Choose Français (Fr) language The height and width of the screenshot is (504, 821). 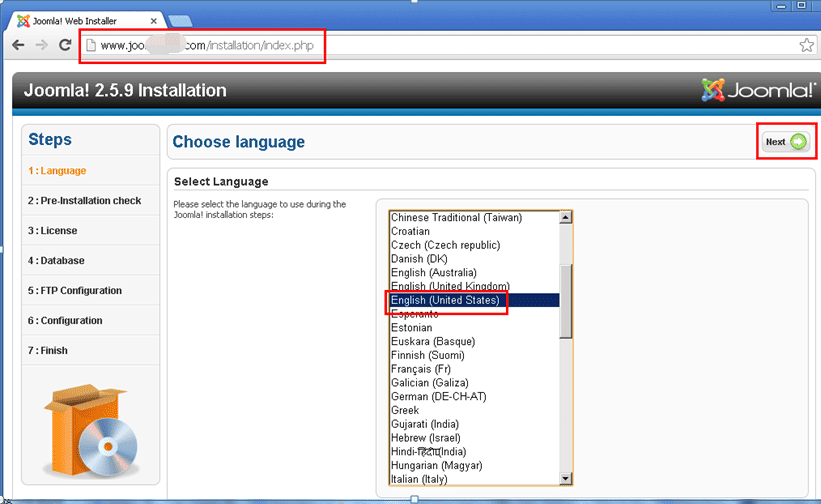click(474, 369)
